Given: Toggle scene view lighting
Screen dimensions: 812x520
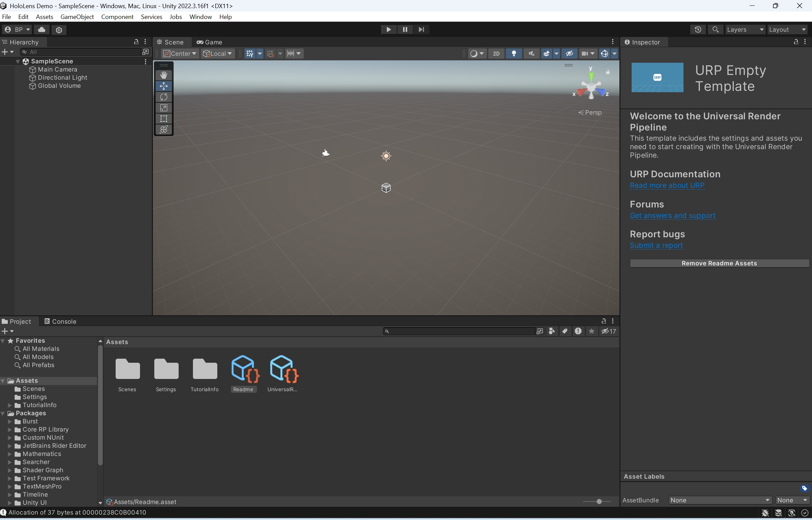Looking at the screenshot, I should tap(514, 54).
